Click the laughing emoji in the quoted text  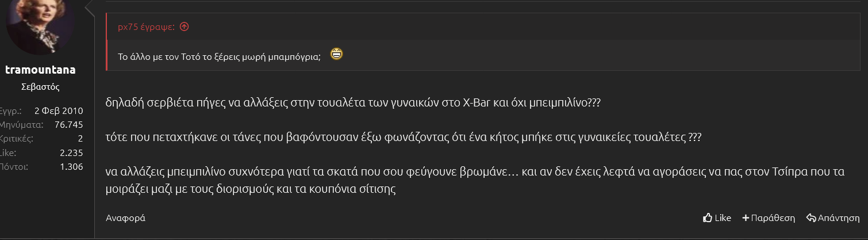click(336, 55)
